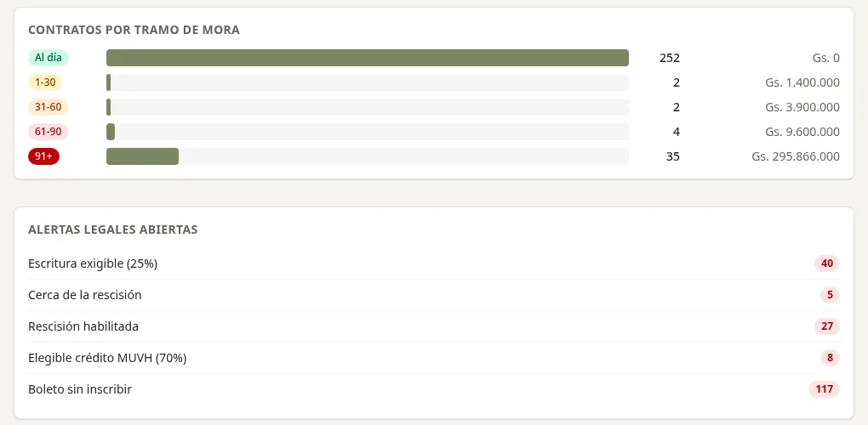Select the 'Boleto sin inscribir' alert row
Viewport: 868px width, 425px height.
pos(434,389)
